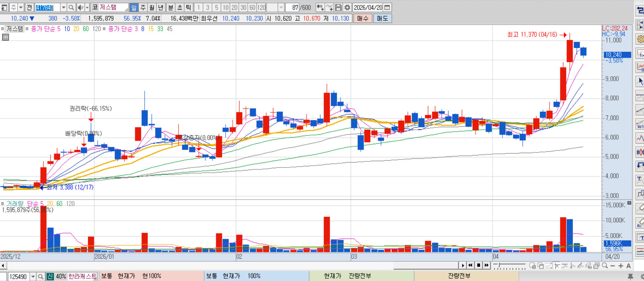Zoom in with the plus icon
Image resolution: width=644 pixels, height=281 pixels.
(x=621, y=266)
